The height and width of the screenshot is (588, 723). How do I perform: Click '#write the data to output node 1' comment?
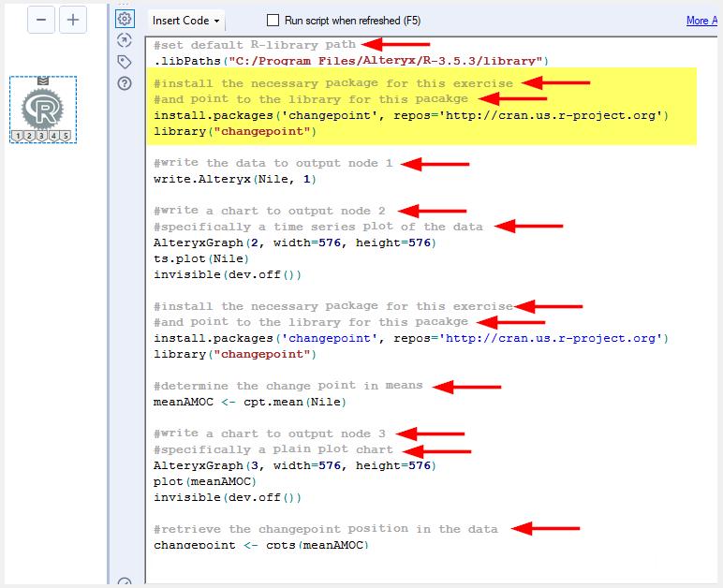click(273, 163)
